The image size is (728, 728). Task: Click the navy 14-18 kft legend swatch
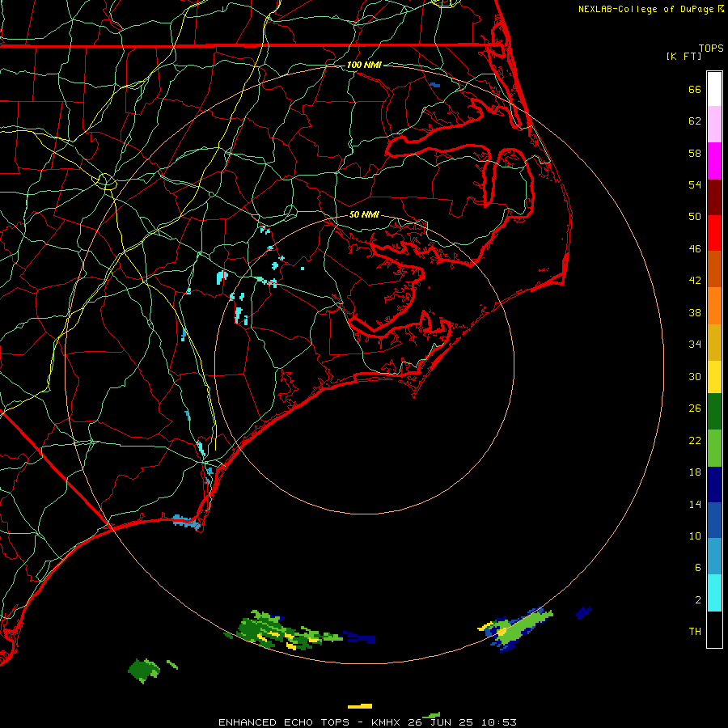point(714,485)
